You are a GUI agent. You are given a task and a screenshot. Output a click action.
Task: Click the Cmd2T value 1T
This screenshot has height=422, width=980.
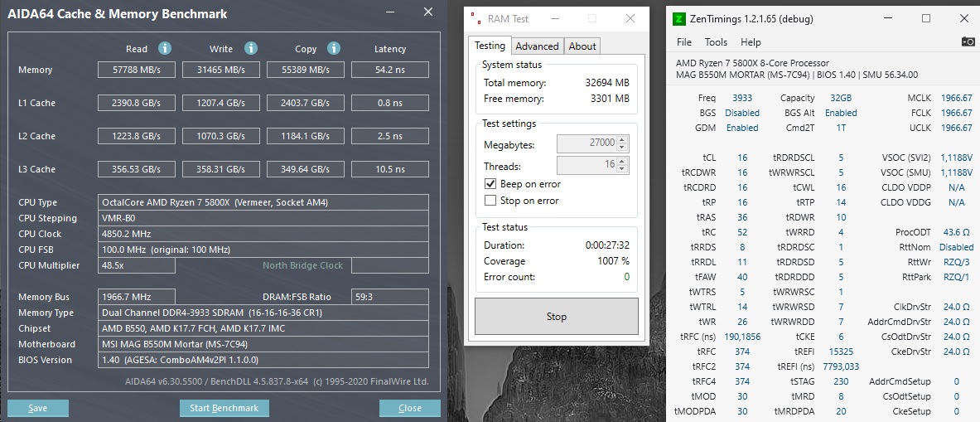(x=841, y=129)
